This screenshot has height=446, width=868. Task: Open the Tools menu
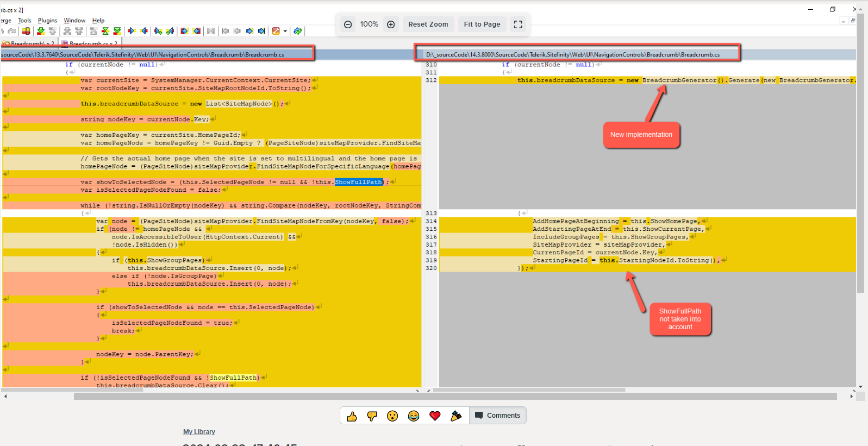24,21
